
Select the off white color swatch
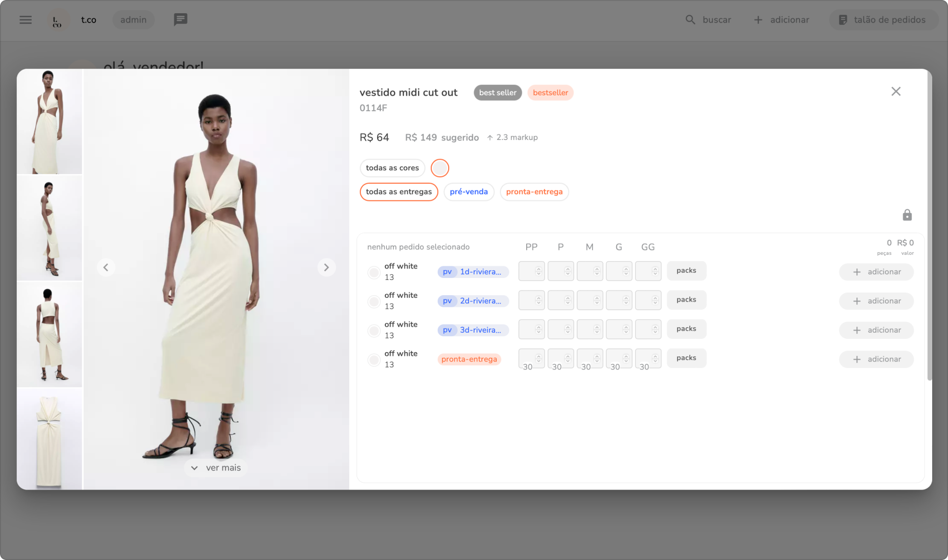tap(440, 168)
